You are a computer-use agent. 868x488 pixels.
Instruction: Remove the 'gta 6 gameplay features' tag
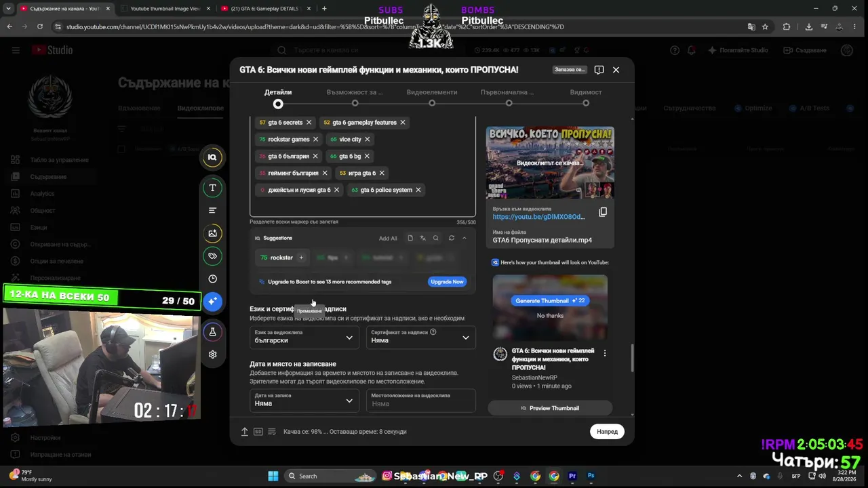click(402, 123)
